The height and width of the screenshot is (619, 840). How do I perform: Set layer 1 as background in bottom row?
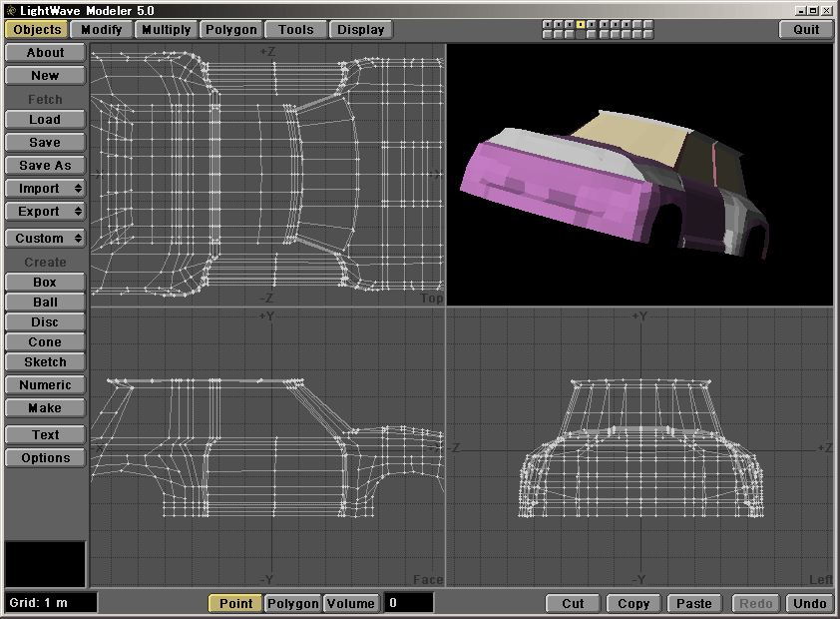click(x=547, y=34)
